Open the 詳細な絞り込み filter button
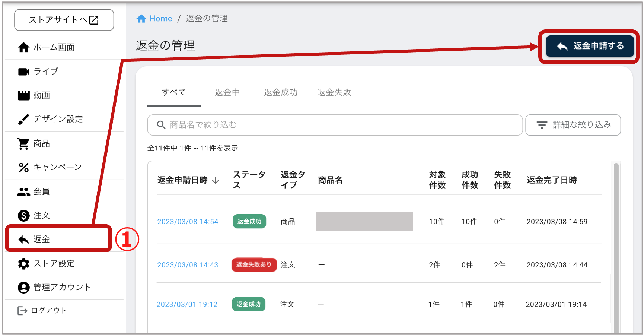The height and width of the screenshot is (336, 644). (x=573, y=125)
